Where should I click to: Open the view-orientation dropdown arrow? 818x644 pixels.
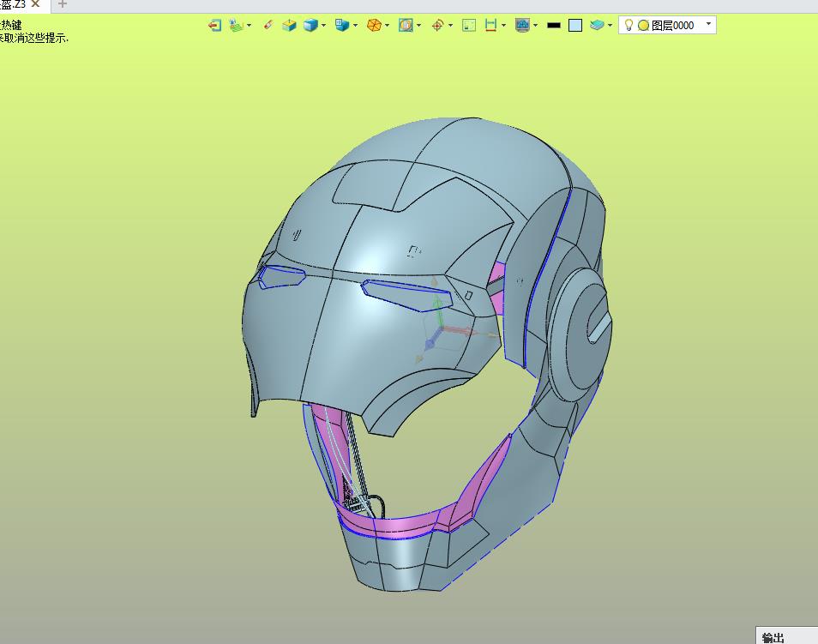coord(355,25)
